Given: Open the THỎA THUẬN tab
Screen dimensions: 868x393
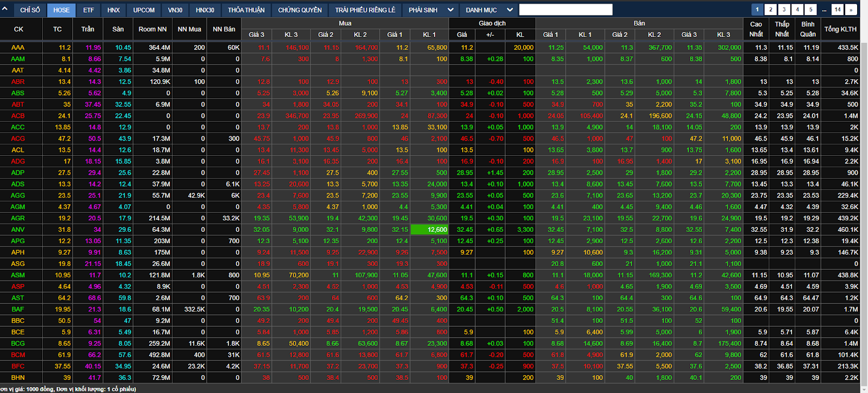Looking at the screenshot, I should (x=246, y=10).
